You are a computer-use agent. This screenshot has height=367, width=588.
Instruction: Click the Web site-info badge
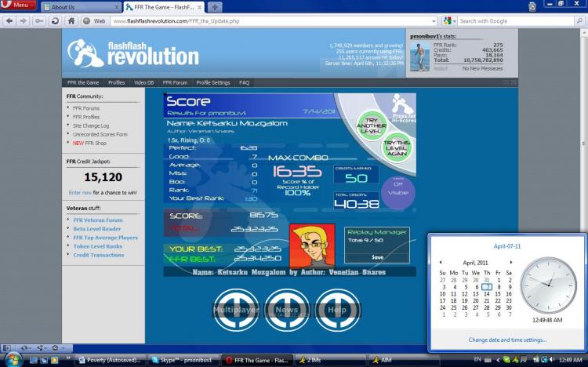pyautogui.click(x=95, y=21)
